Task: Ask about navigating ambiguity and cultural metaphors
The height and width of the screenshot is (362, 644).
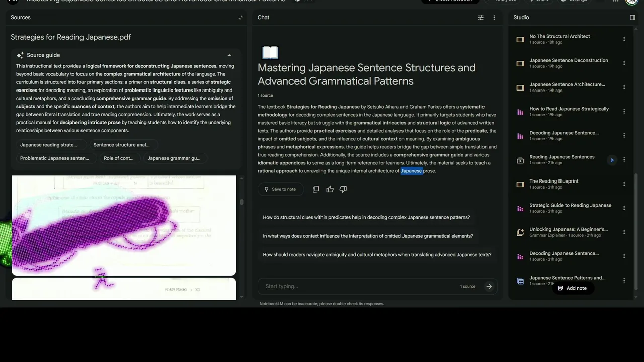Action: click(x=377, y=255)
